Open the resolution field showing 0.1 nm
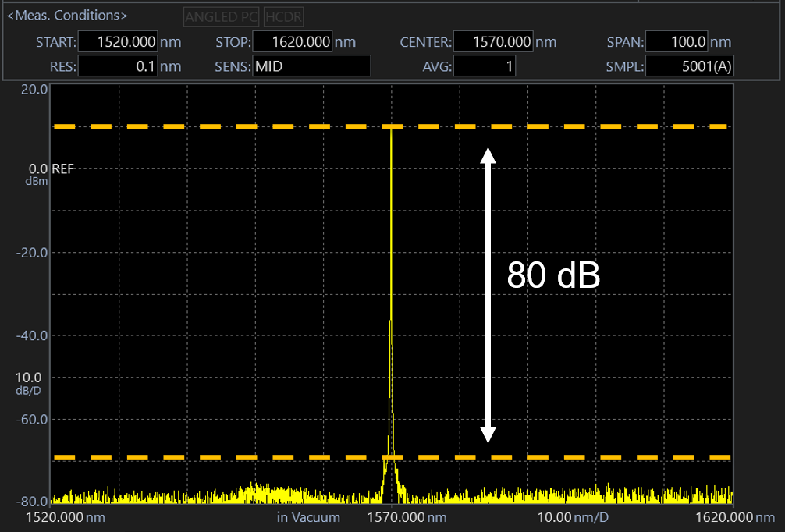This screenshot has width=785, height=532. 117,66
